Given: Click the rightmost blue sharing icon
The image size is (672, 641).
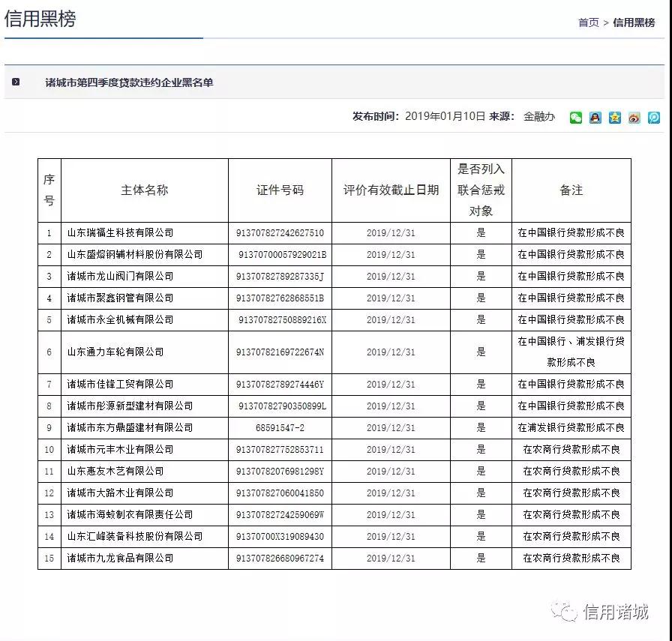Looking at the screenshot, I should click(x=653, y=118).
